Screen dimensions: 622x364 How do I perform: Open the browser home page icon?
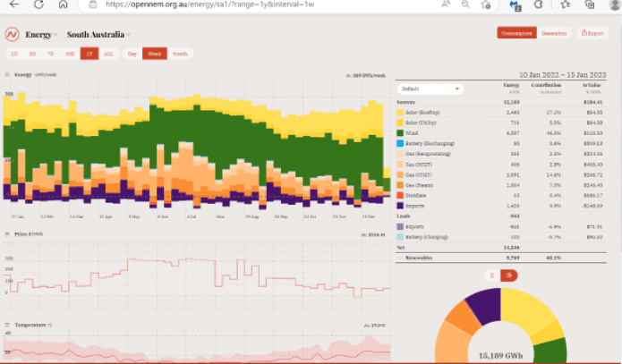point(62,5)
